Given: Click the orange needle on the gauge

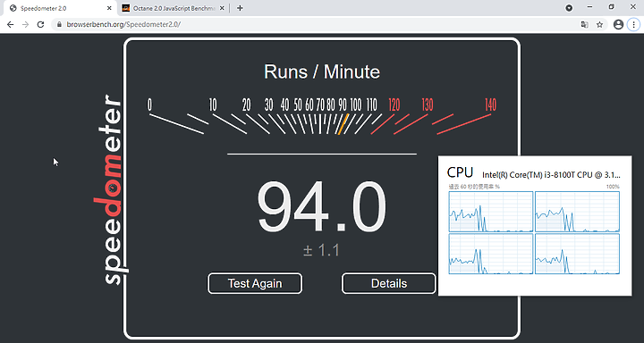Looking at the screenshot, I should click(x=343, y=124).
